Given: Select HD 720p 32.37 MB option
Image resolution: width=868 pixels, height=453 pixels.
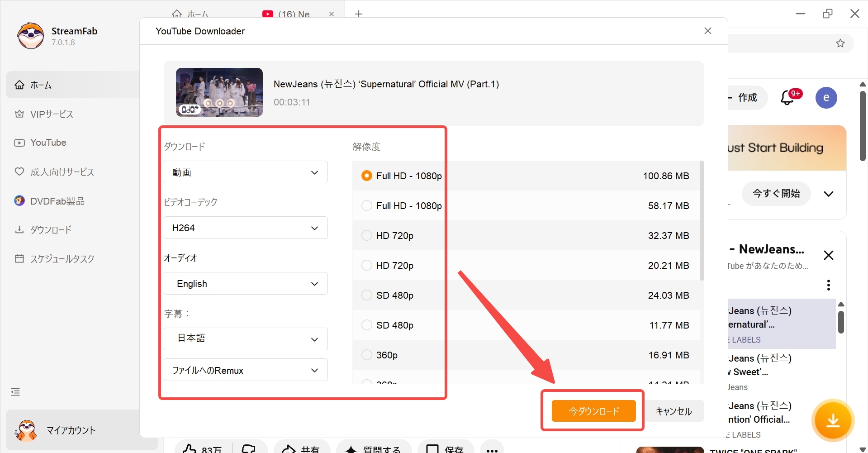Looking at the screenshot, I should [x=526, y=235].
